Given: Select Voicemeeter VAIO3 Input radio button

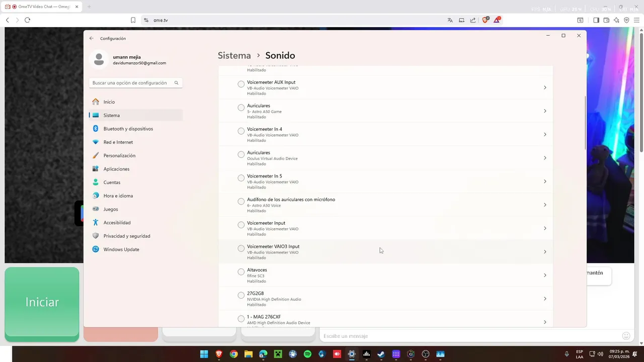Looking at the screenshot, I should click(x=241, y=248).
